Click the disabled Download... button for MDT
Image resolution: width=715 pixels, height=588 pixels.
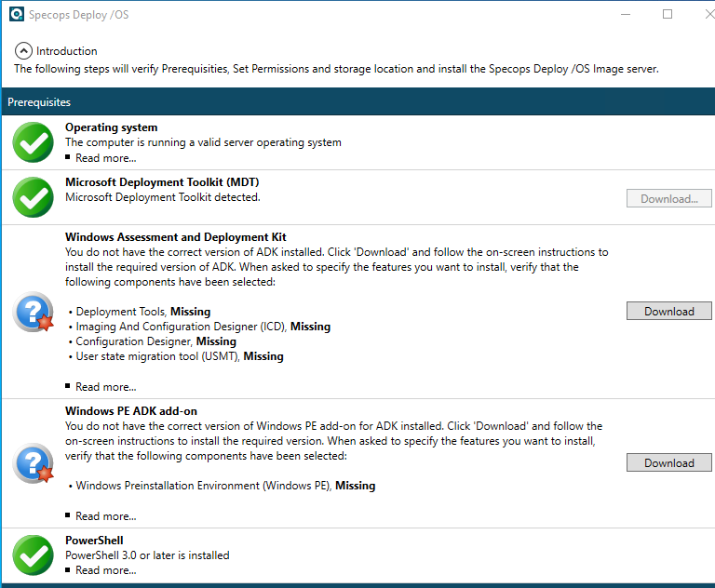pyautogui.click(x=669, y=199)
